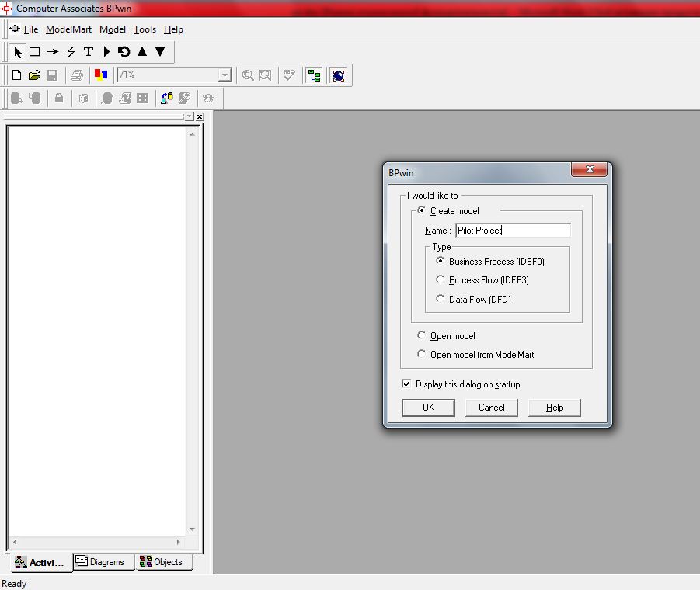Click the ModelMart lock icon
700x590 pixels.
click(x=59, y=98)
